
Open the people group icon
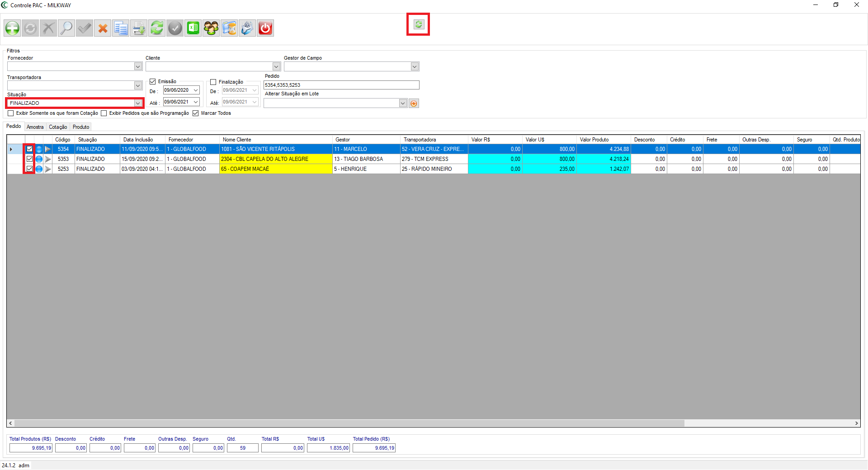pos(211,28)
